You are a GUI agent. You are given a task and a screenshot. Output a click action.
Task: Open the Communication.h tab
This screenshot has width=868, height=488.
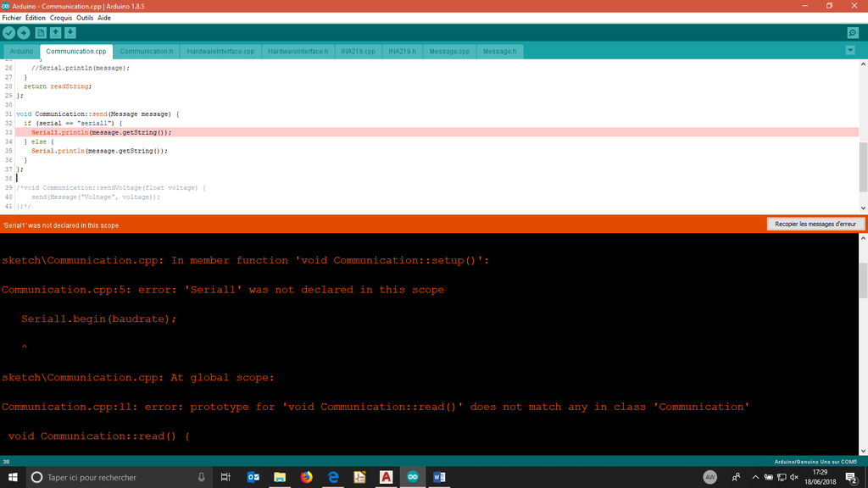146,52
